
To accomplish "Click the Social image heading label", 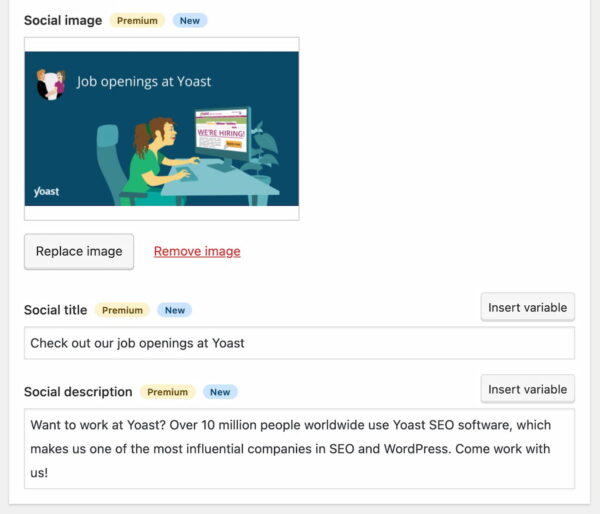I will click(63, 21).
